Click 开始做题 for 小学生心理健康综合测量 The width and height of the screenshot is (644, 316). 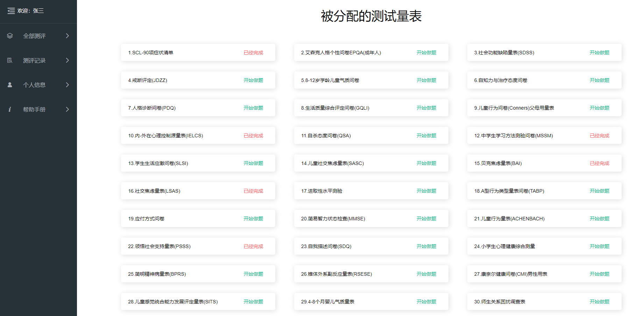click(x=600, y=246)
